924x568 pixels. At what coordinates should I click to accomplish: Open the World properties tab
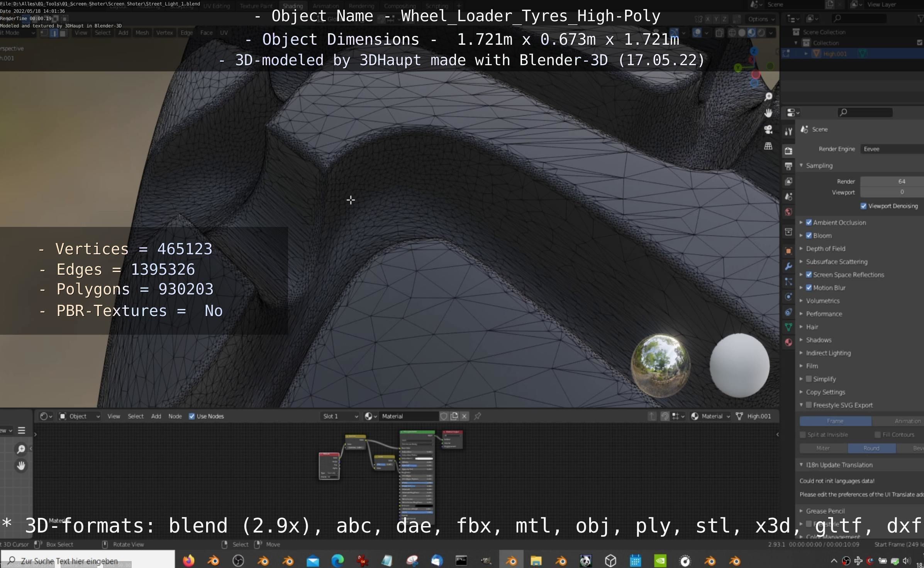pos(788,212)
